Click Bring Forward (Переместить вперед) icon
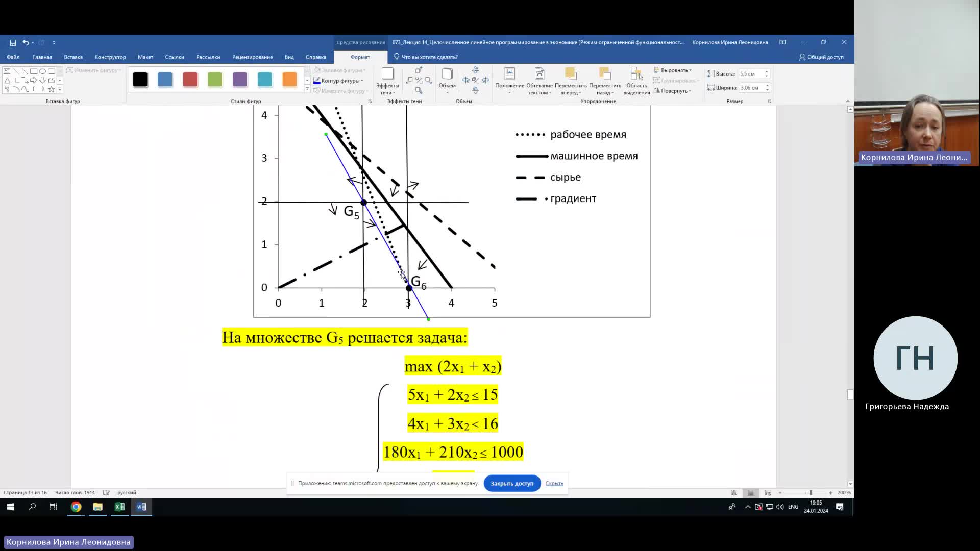The height and width of the screenshot is (551, 980). click(571, 74)
